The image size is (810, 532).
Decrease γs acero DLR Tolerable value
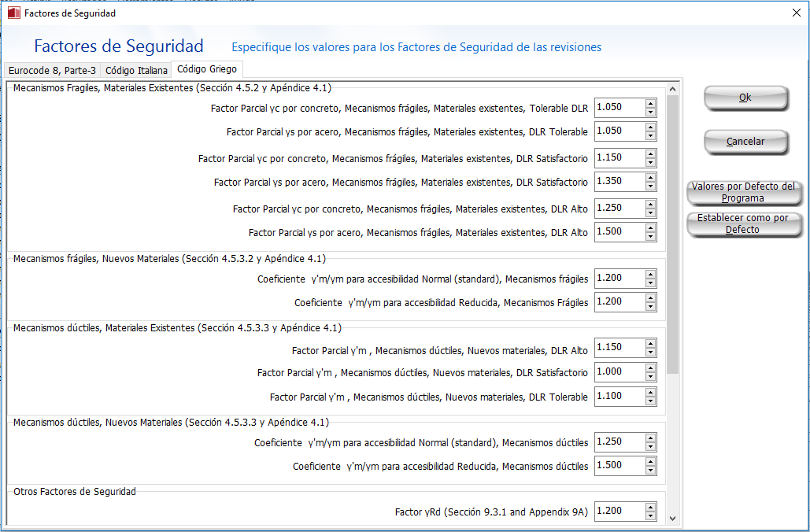[x=650, y=135]
